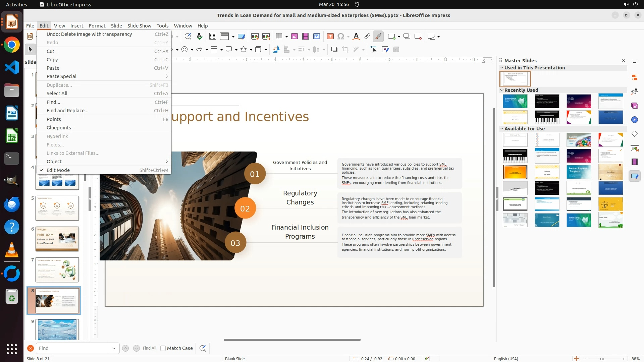The image size is (644, 362).
Task: Collapse the Available for Use section
Action: click(502, 129)
